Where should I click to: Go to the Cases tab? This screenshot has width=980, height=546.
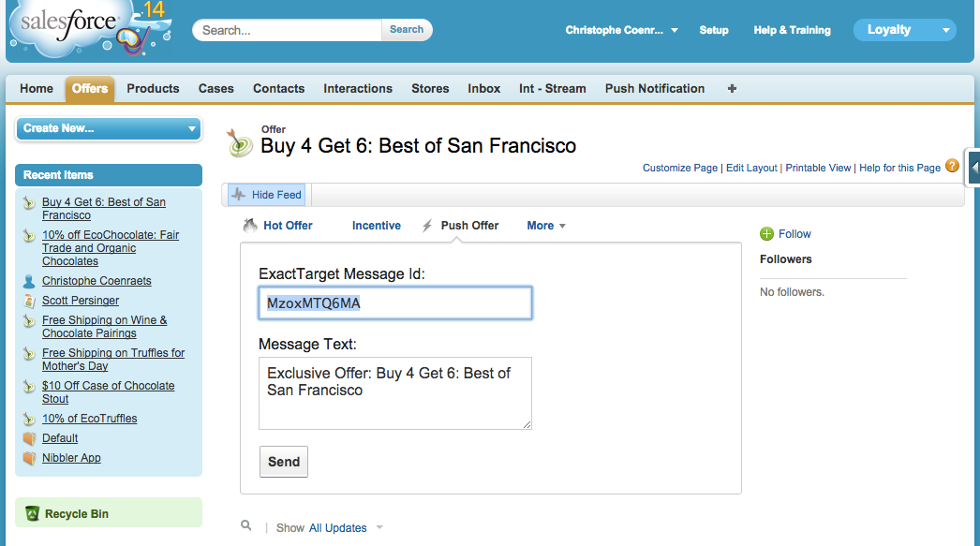point(216,89)
